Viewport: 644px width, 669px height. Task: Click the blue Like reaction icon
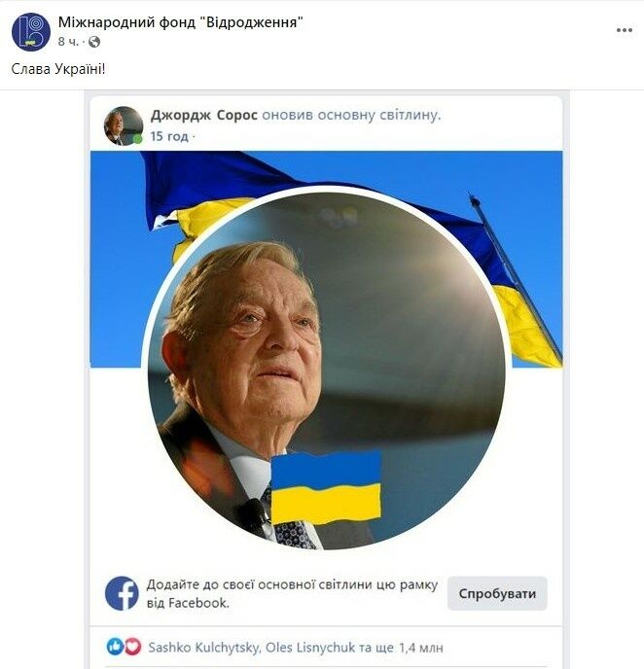click(115, 647)
